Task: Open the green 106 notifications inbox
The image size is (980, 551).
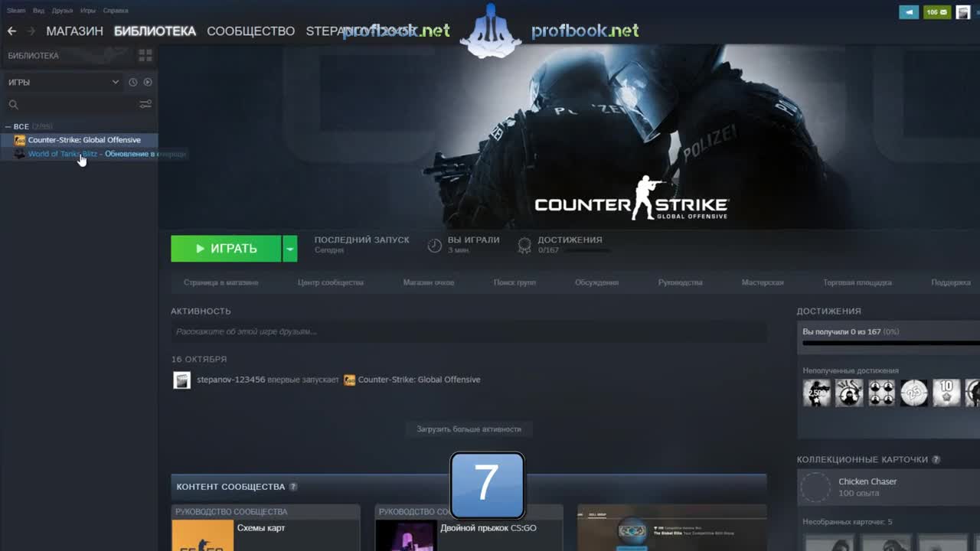Action: 936,12
